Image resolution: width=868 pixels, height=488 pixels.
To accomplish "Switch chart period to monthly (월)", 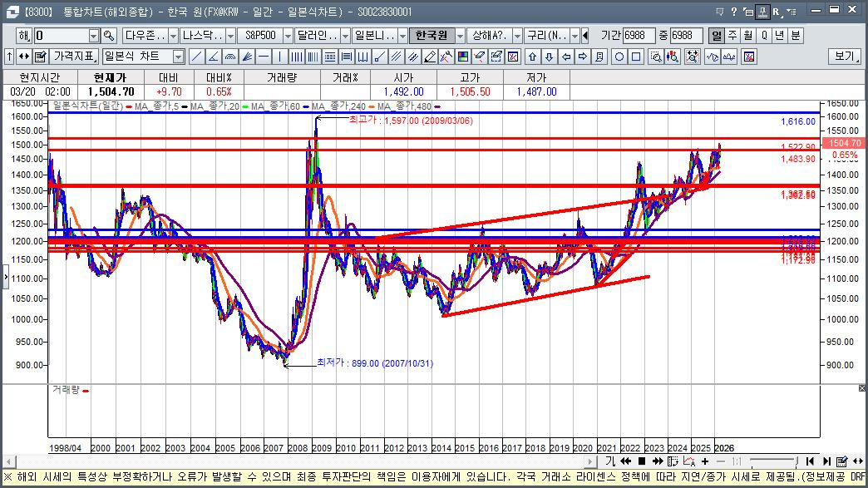I will point(747,37).
